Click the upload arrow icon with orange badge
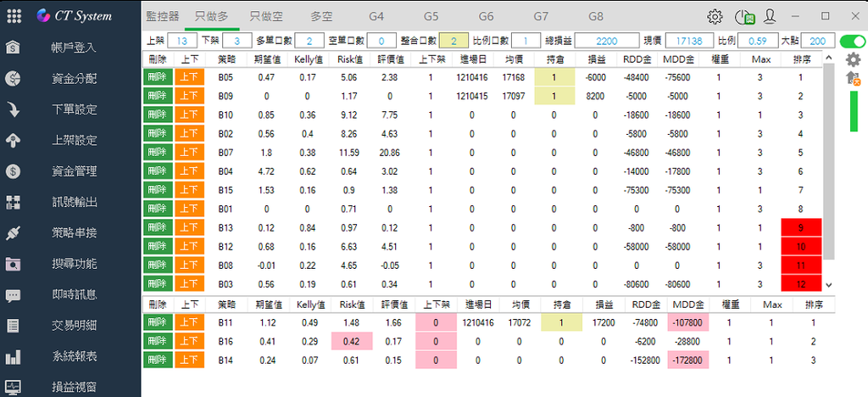Screen dimensions: 868x397 pyautogui.click(x=854, y=78)
